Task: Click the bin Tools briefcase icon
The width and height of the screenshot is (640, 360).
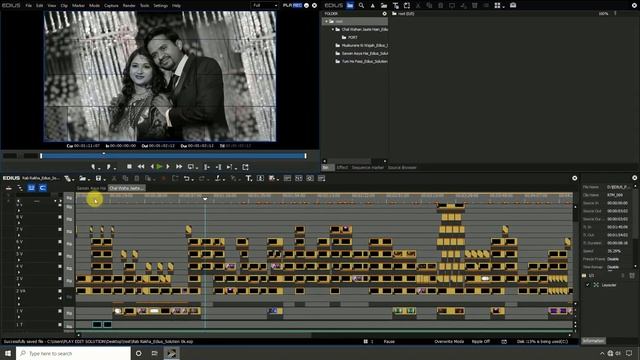Action: tap(513, 5)
